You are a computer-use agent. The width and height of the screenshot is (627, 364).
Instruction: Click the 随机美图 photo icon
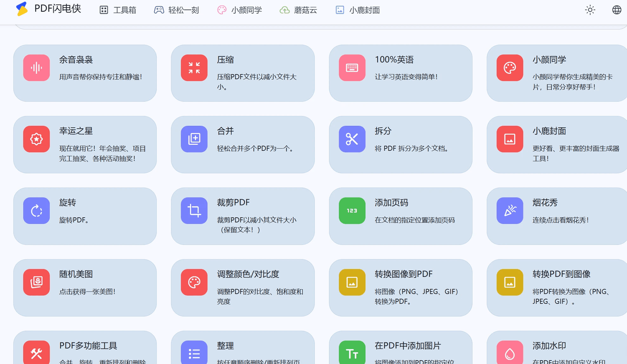tap(36, 282)
